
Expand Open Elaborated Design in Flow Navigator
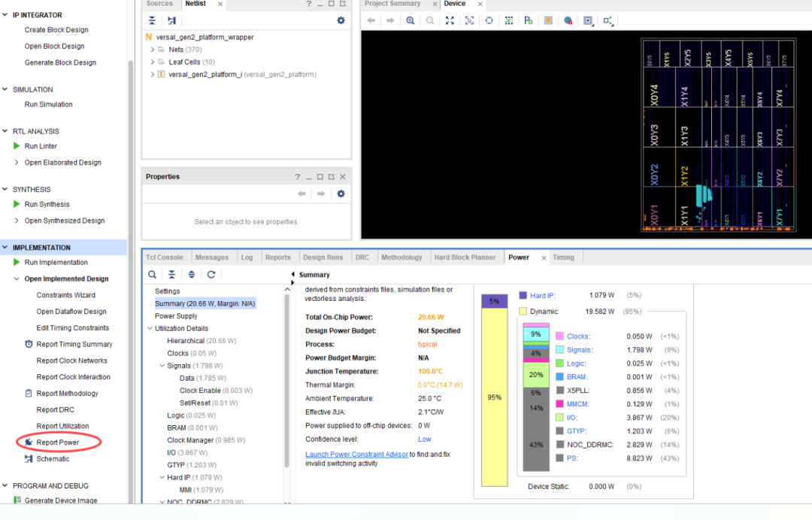17,163
